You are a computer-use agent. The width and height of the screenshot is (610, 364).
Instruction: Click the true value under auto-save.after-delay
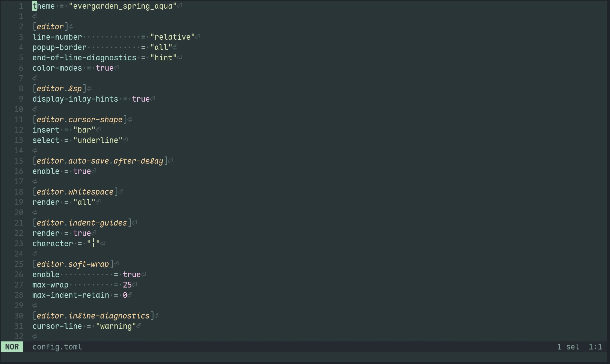coord(82,171)
